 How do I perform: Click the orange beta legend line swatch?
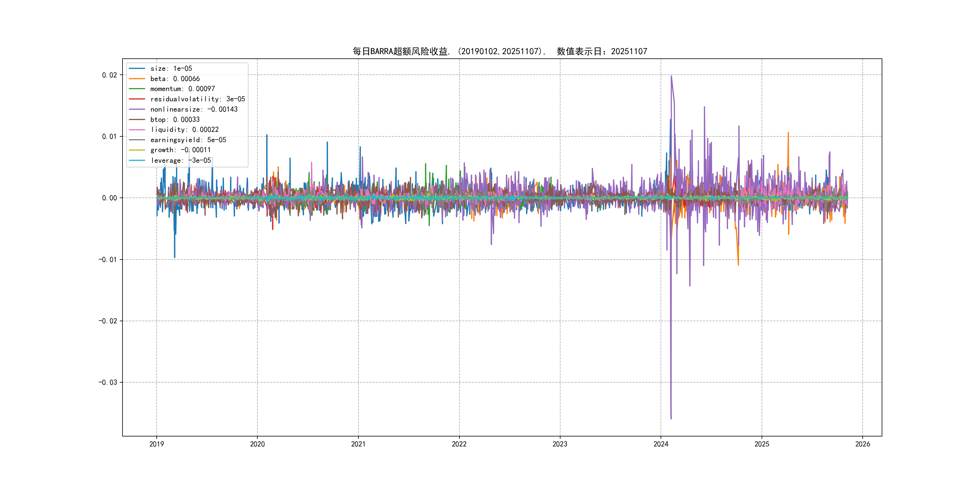click(x=137, y=79)
